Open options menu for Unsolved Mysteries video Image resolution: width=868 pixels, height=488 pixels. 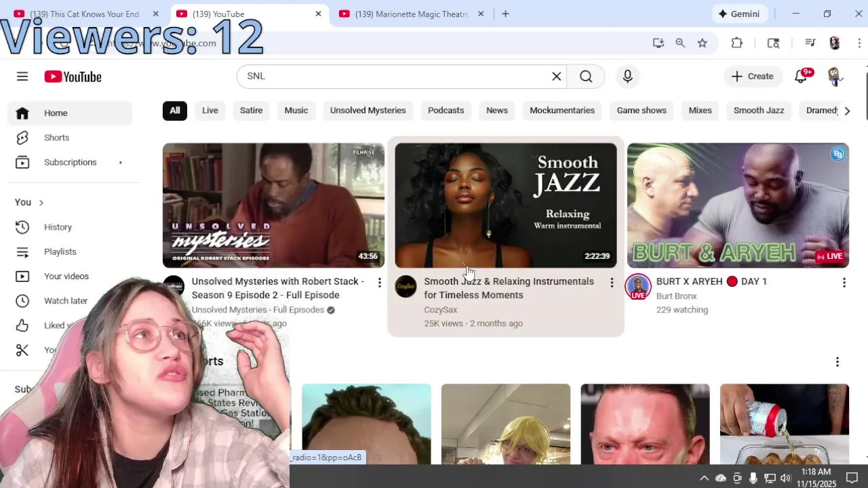(x=380, y=283)
